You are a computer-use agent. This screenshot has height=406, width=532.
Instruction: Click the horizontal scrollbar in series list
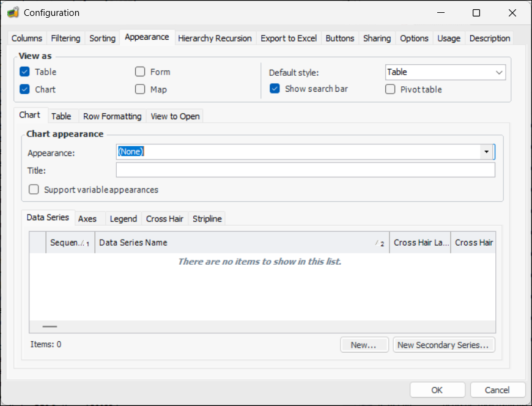tap(50, 327)
